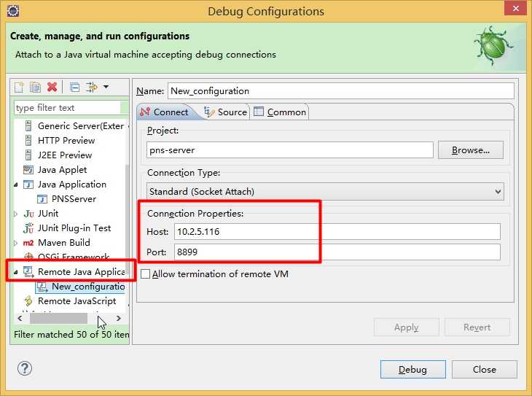Expand the JUnit tree node
The width and height of the screenshot is (532, 396).
(x=15, y=214)
